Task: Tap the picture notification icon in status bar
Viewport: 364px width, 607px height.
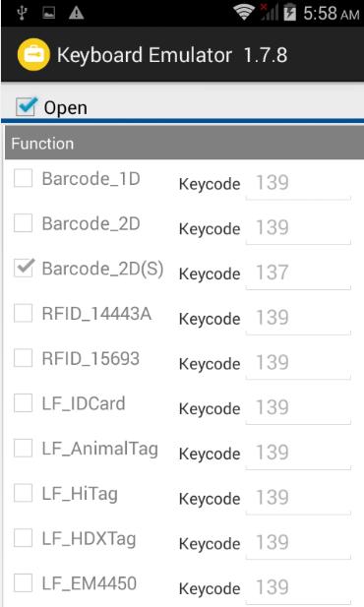Action: click(x=49, y=13)
